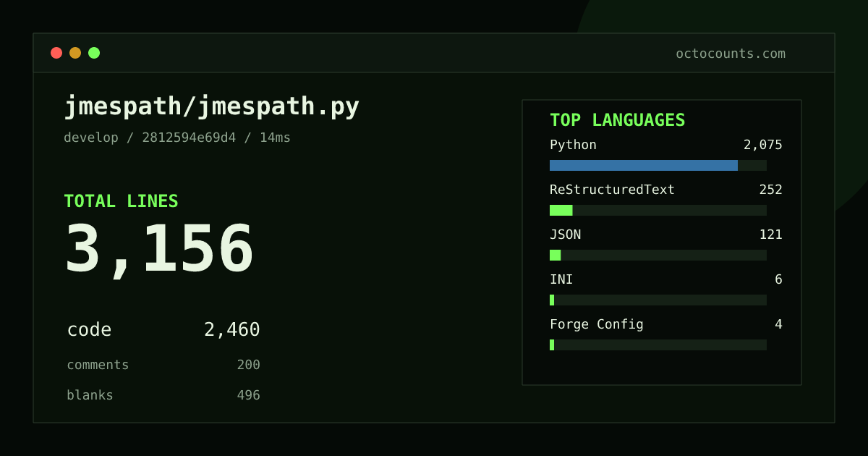Image resolution: width=868 pixels, height=456 pixels.
Task: Select the JSON count 121
Action: pyautogui.click(x=770, y=235)
